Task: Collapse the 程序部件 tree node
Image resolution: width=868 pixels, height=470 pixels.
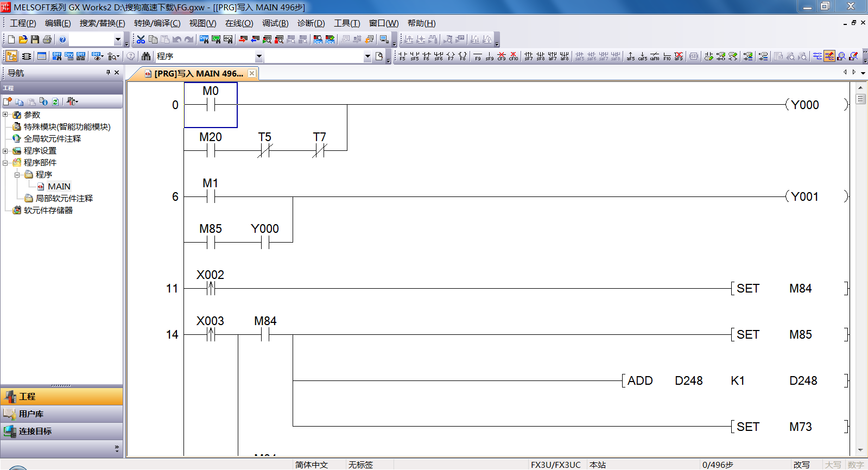Action: pos(5,162)
